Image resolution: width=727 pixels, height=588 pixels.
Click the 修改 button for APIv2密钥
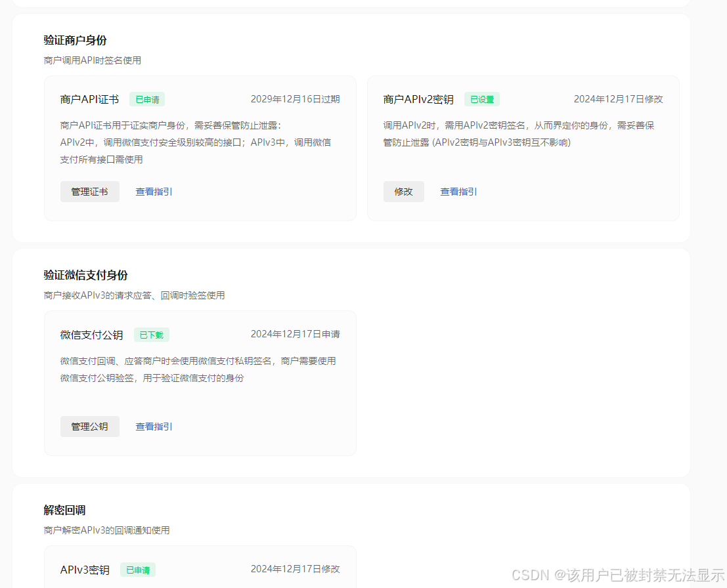[x=403, y=192]
